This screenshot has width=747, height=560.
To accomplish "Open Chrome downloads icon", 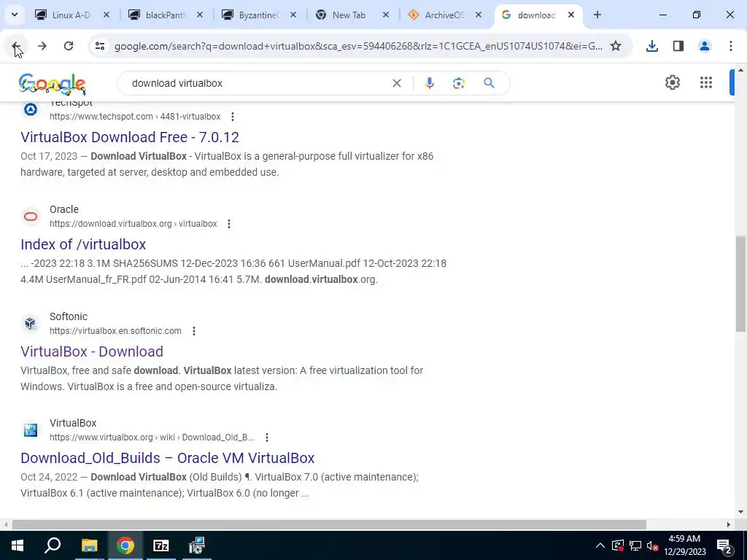I will pyautogui.click(x=652, y=46).
